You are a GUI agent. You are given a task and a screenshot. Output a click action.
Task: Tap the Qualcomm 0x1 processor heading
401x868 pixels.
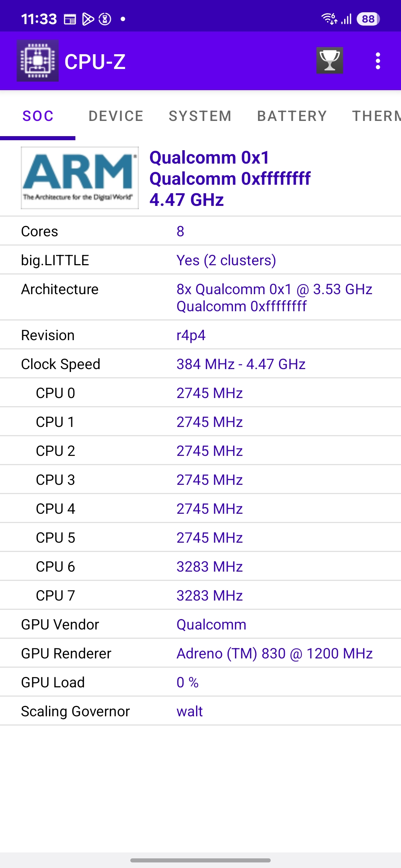click(x=209, y=158)
